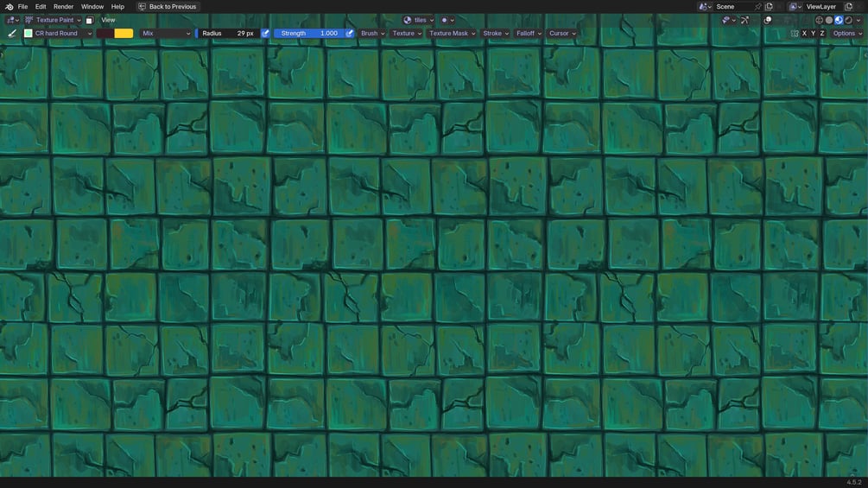The height and width of the screenshot is (488, 868).
Task: Select the active brush tool icon
Action: click(12, 33)
